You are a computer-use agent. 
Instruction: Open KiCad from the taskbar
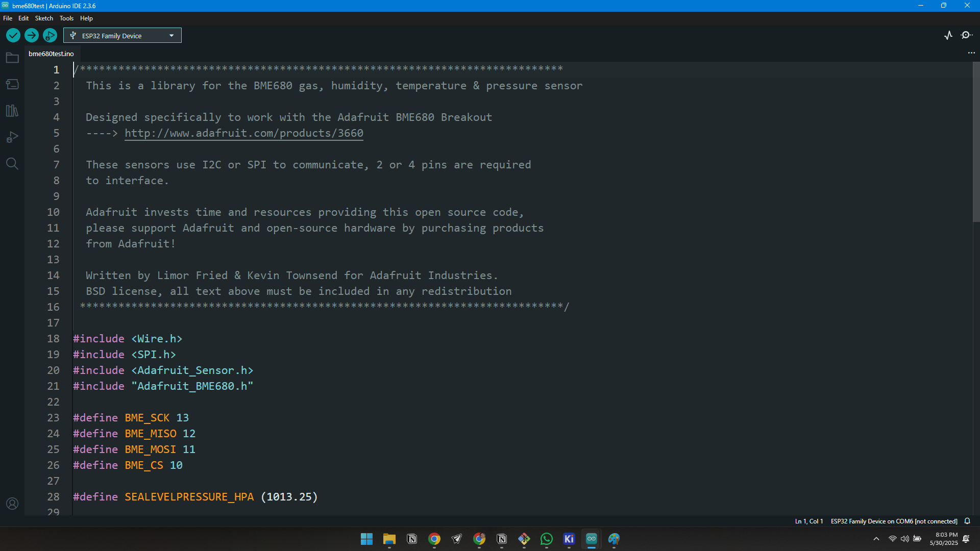click(569, 539)
